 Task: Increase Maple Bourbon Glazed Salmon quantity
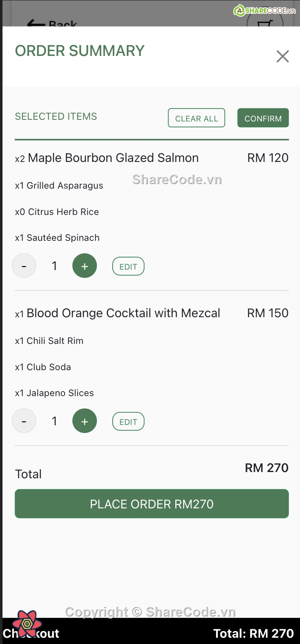click(85, 266)
